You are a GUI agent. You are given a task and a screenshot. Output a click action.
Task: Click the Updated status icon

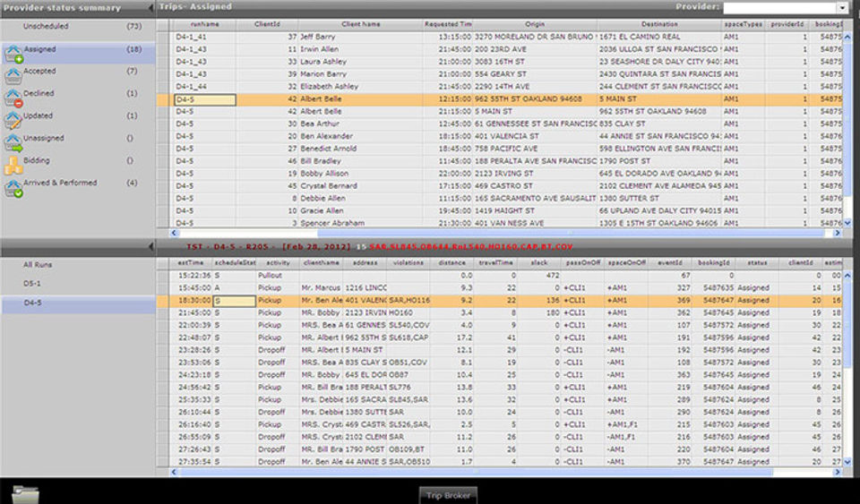(13, 121)
